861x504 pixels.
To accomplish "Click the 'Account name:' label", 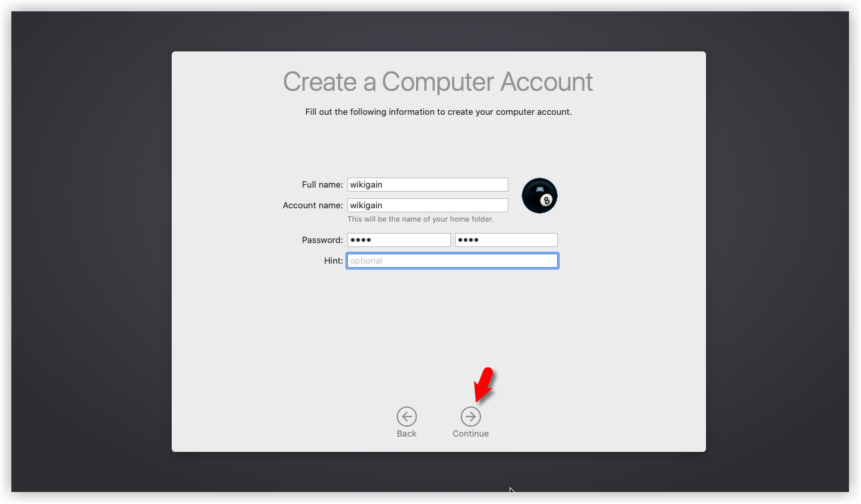I will coord(313,206).
